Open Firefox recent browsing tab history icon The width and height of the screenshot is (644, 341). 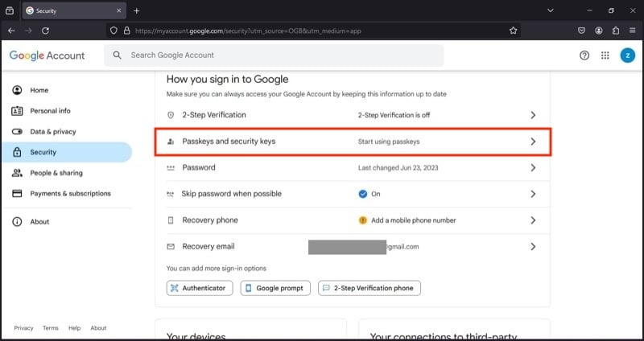(10, 10)
